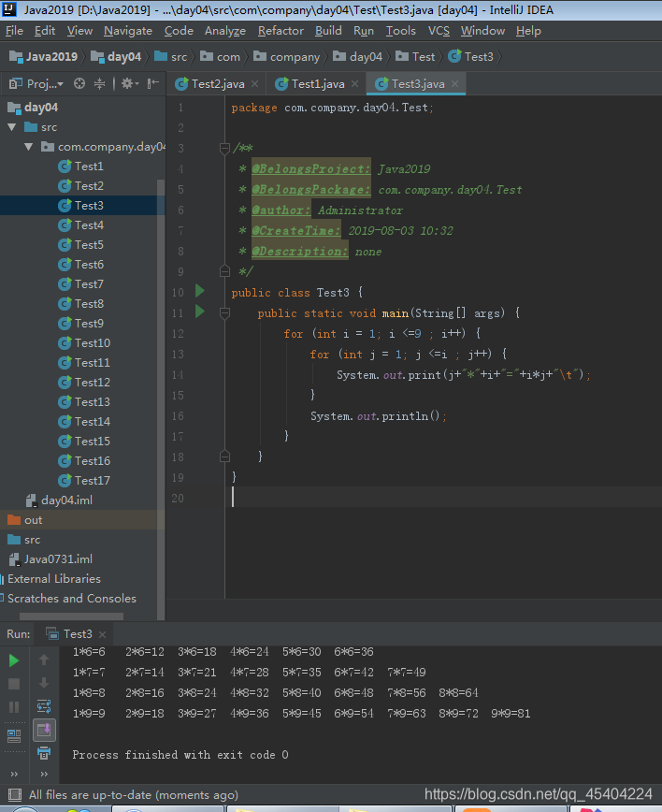Collapse the src folder in Project tree
Viewport: 662px width, 812px height.
coord(12,127)
